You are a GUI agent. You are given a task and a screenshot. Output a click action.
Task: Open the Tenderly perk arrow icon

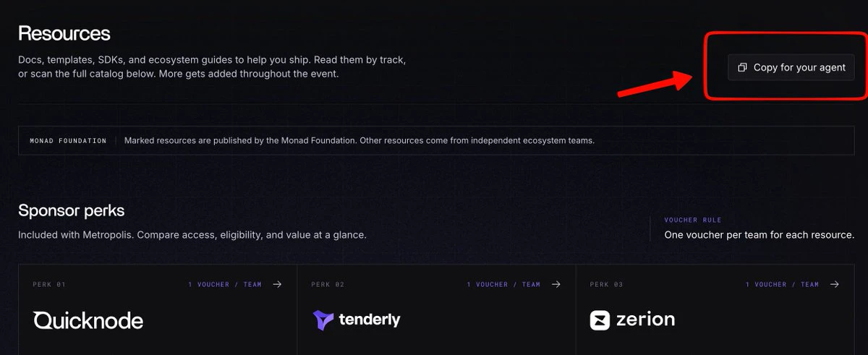(556, 284)
